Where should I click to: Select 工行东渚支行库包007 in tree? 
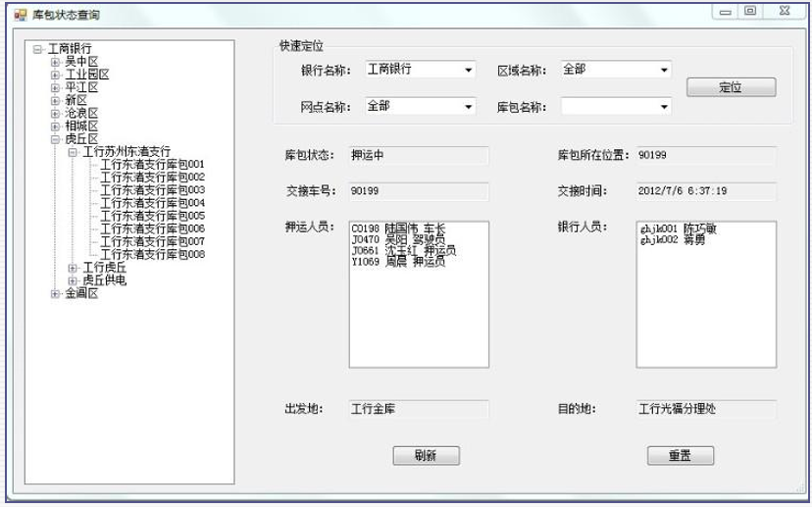pyautogui.click(x=152, y=242)
